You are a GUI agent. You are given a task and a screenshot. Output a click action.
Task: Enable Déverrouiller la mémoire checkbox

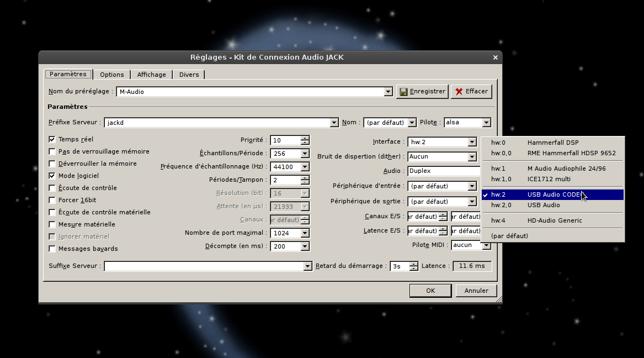(52, 164)
